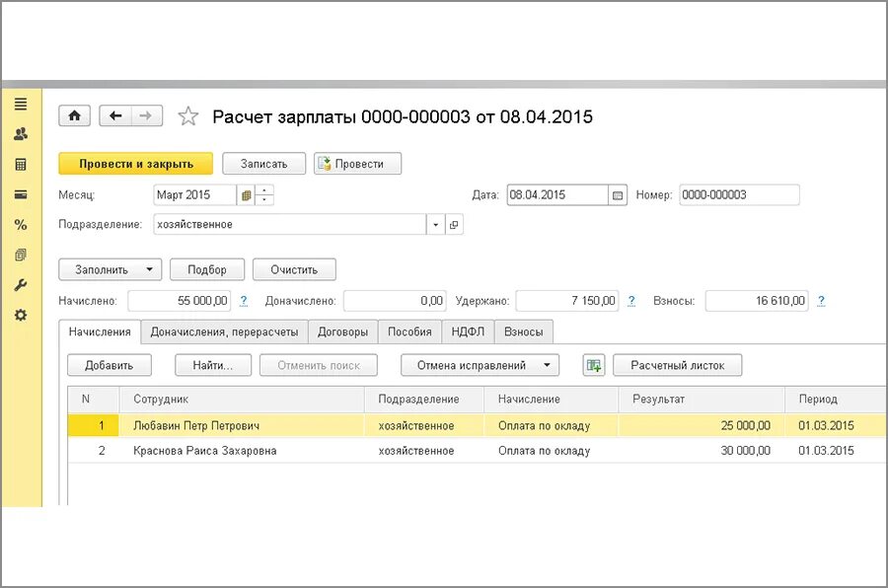Open the documents reports icon in sidebar
888x588 pixels.
pyautogui.click(x=21, y=255)
